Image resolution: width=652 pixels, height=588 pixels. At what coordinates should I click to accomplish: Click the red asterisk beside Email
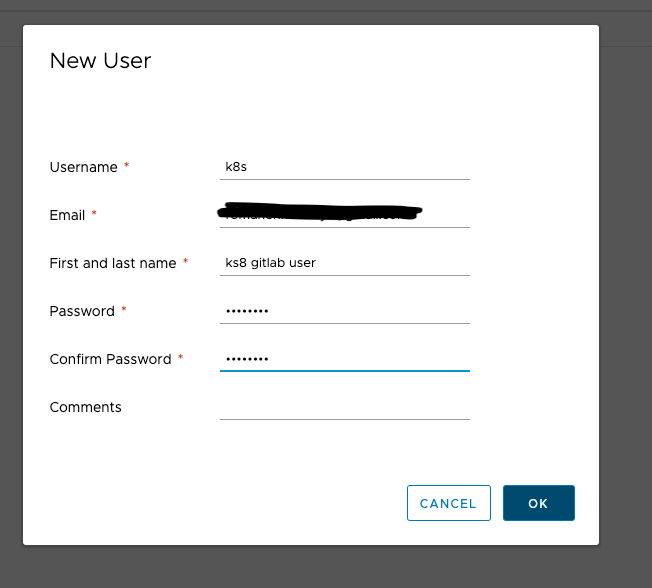pos(95,214)
